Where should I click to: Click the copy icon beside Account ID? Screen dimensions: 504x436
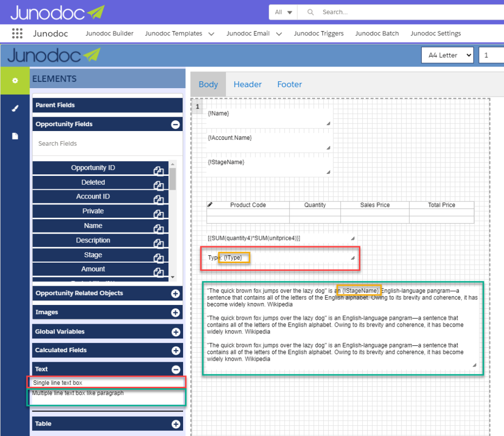coord(158,200)
